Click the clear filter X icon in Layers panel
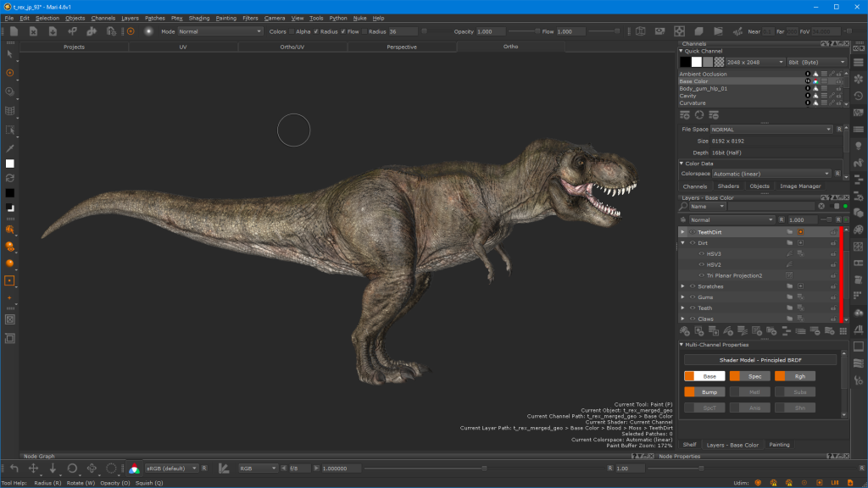This screenshot has height=488, width=868. 821,207
